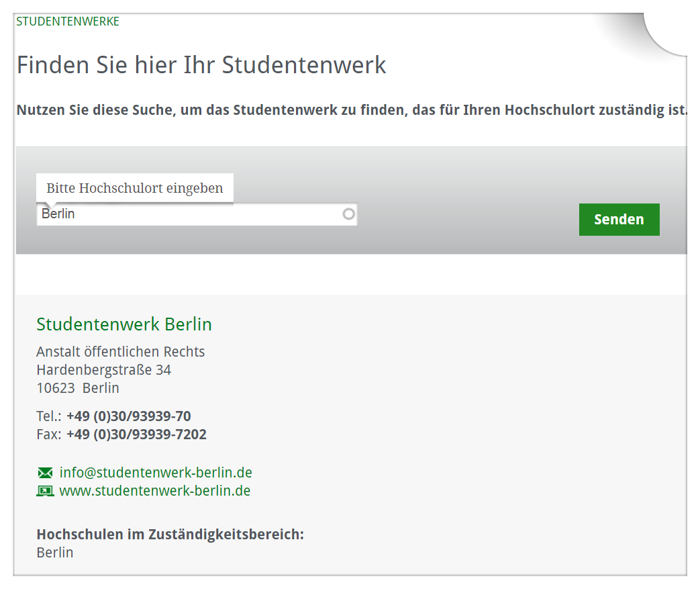Viewport: 700px width, 589px height.
Task: Click the green envelope email icon
Action: pos(45,473)
